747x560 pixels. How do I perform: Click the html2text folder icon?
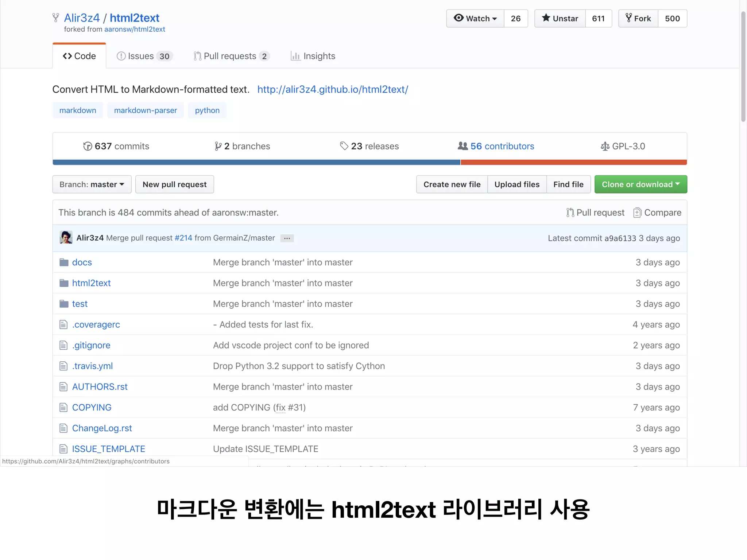point(64,283)
